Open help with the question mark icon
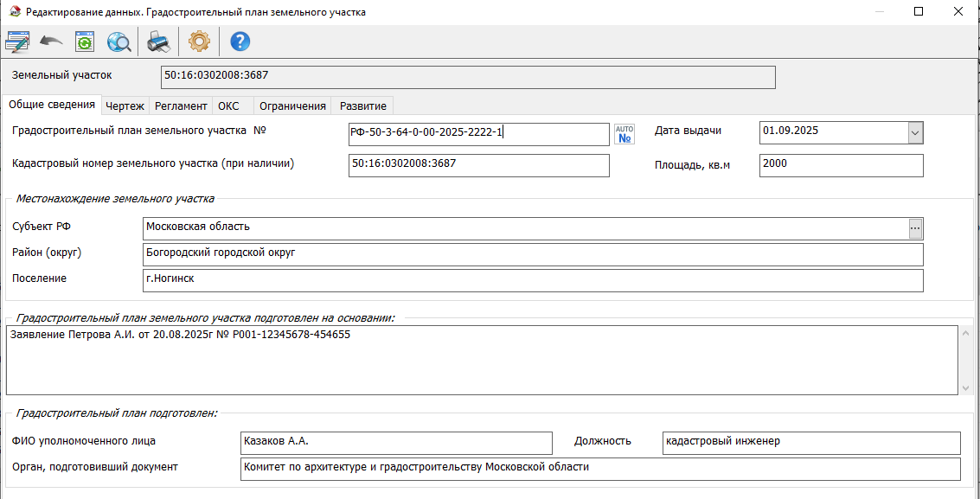The image size is (980, 499). (240, 42)
